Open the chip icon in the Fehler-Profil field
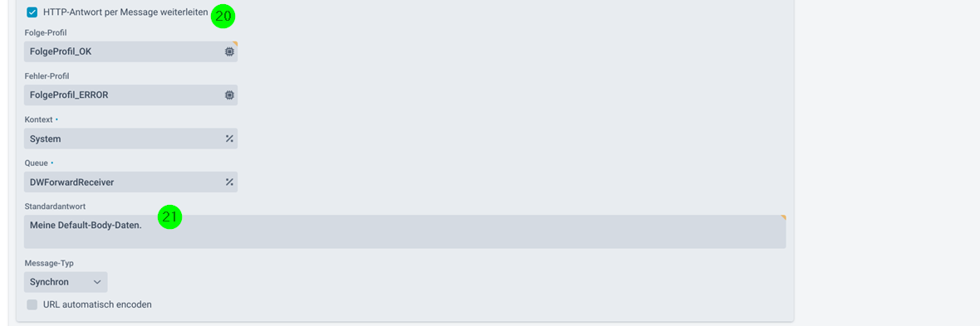The height and width of the screenshot is (326, 980). pyautogui.click(x=229, y=95)
